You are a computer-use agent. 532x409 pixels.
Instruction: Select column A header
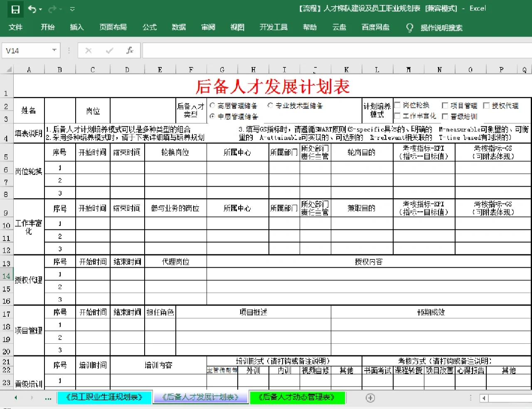[29, 69]
